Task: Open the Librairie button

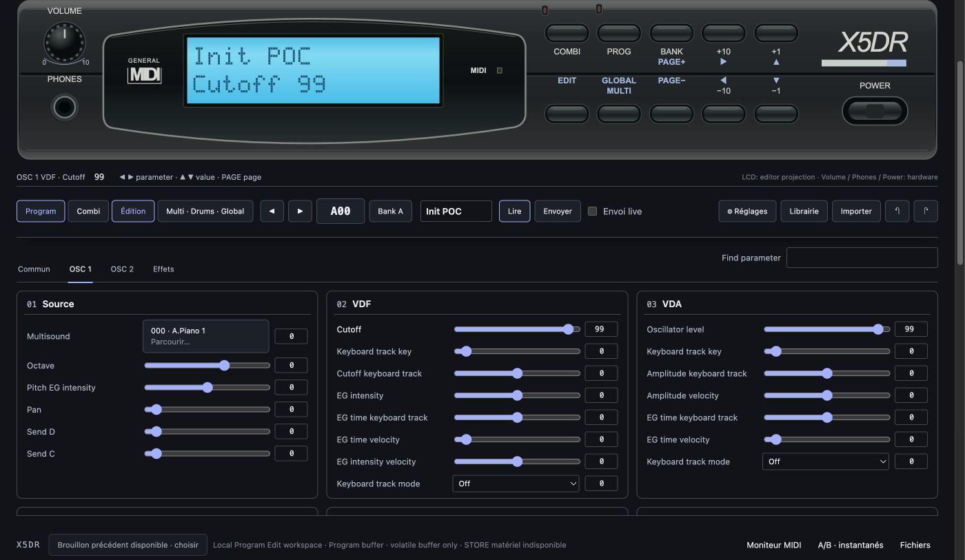Action: click(x=804, y=211)
